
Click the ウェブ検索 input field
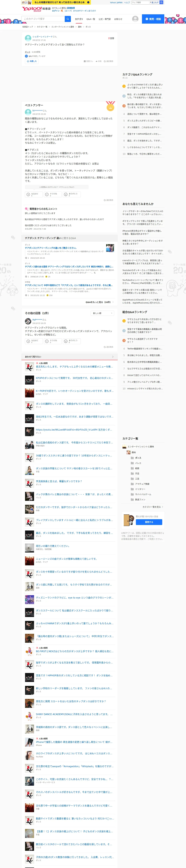coord(140,2)
